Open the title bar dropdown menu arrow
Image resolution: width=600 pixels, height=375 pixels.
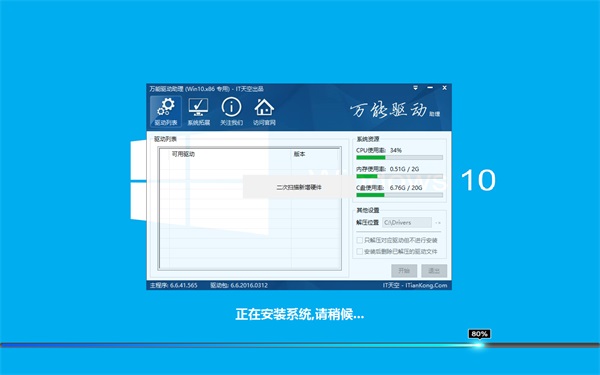(416, 88)
